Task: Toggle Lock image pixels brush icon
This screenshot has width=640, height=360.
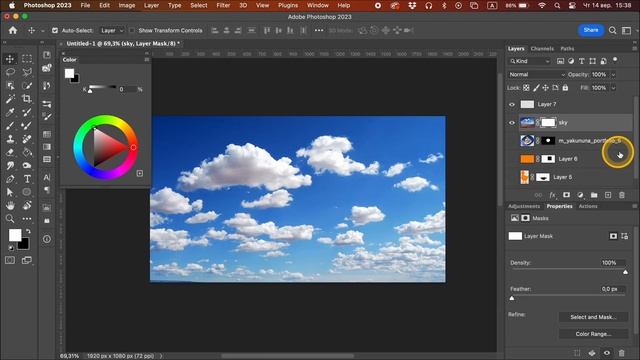Action: [x=536, y=88]
